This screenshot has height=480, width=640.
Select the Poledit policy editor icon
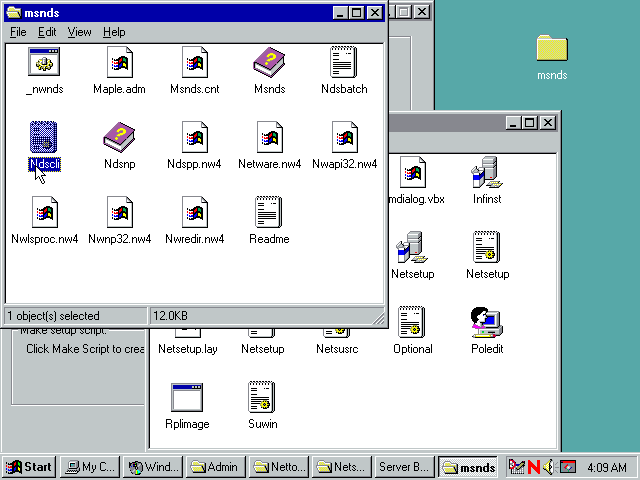(487, 322)
